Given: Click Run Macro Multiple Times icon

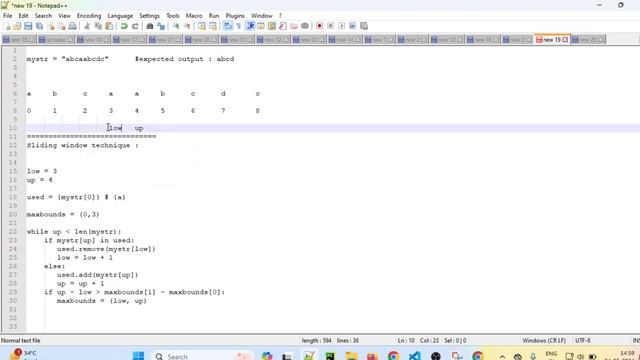Looking at the screenshot, I should pos(353,26).
